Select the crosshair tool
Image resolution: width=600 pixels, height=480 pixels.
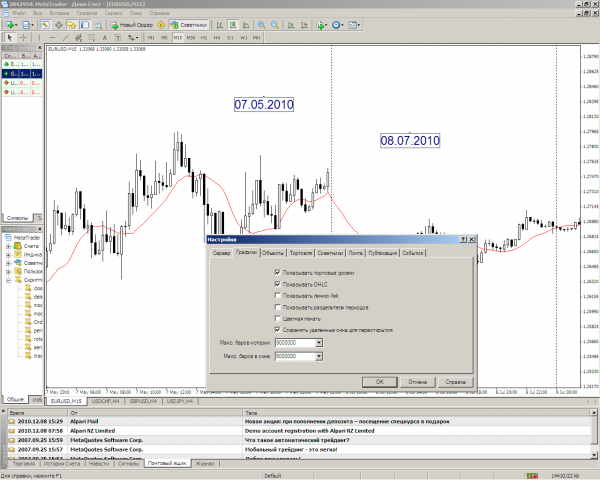point(23,38)
